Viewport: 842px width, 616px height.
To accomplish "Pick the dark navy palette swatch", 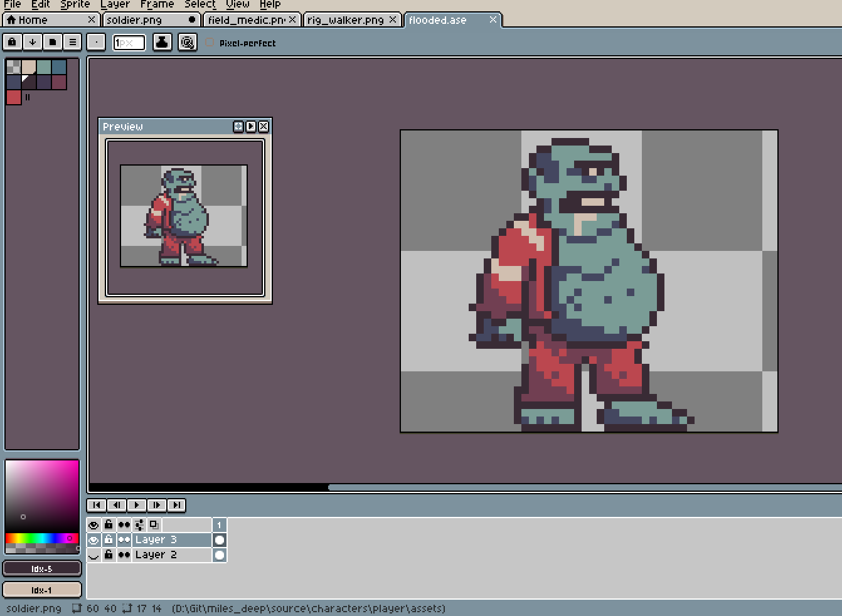I will [14, 82].
